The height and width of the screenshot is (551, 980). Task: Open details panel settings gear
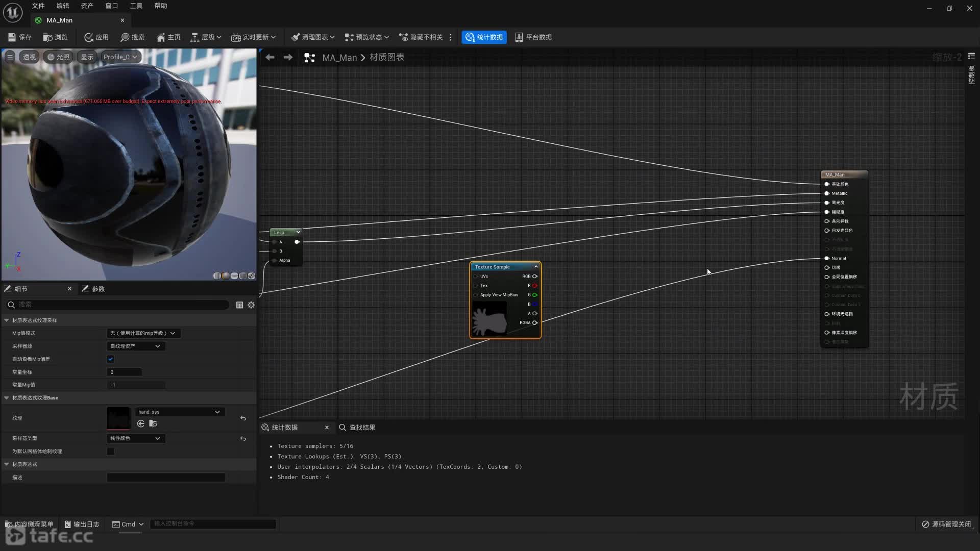251,305
